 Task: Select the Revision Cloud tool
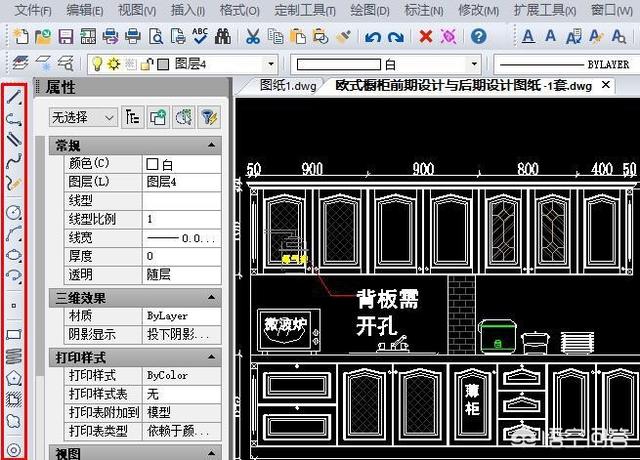pyautogui.click(x=14, y=421)
